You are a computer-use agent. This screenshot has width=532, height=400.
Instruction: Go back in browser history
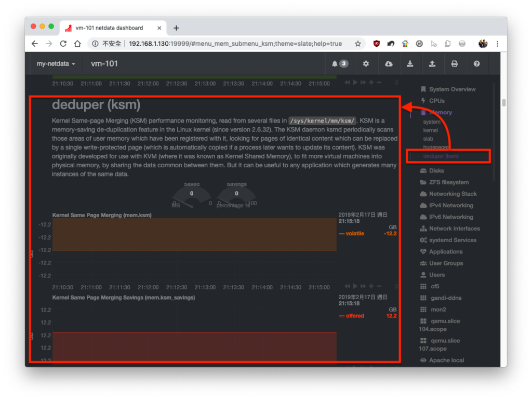35,44
